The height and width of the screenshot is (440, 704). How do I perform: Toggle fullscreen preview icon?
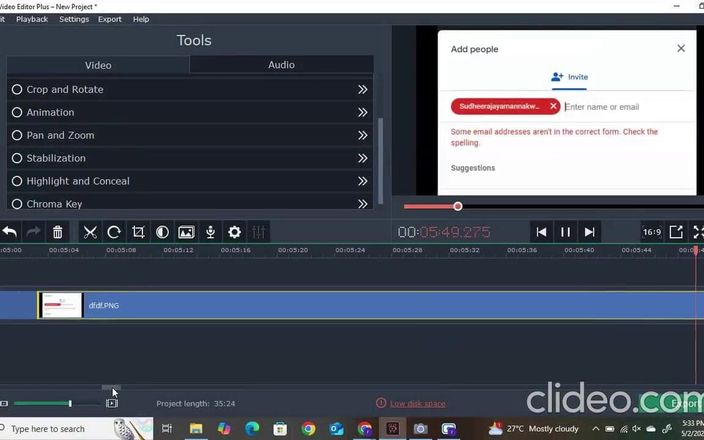click(698, 232)
